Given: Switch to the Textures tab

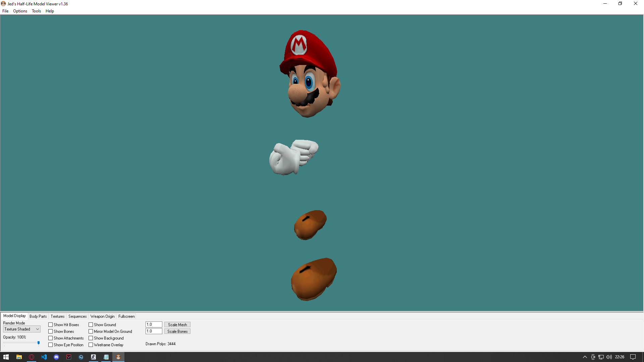Looking at the screenshot, I should (58, 316).
